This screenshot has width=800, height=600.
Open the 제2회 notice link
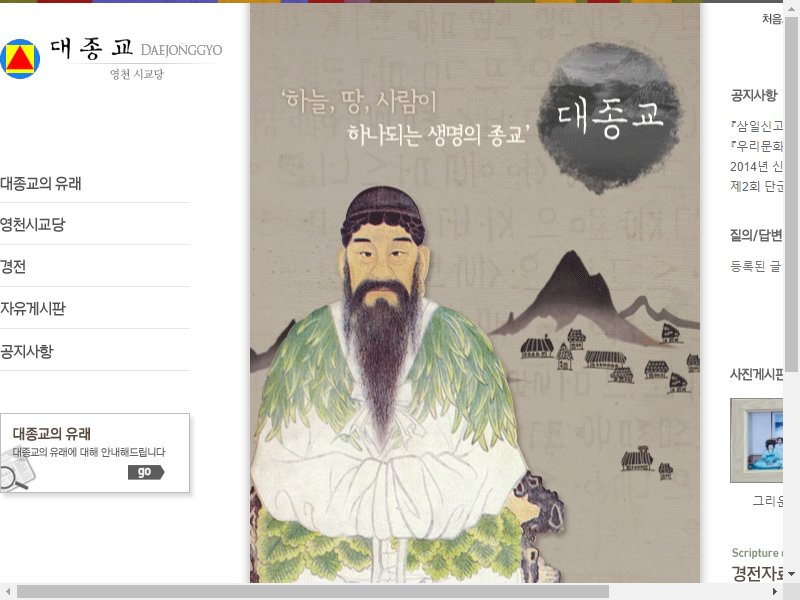757,186
